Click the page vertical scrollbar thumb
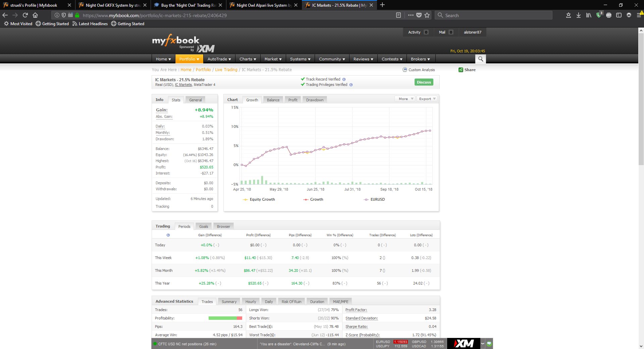The image size is (644, 349). point(641,99)
